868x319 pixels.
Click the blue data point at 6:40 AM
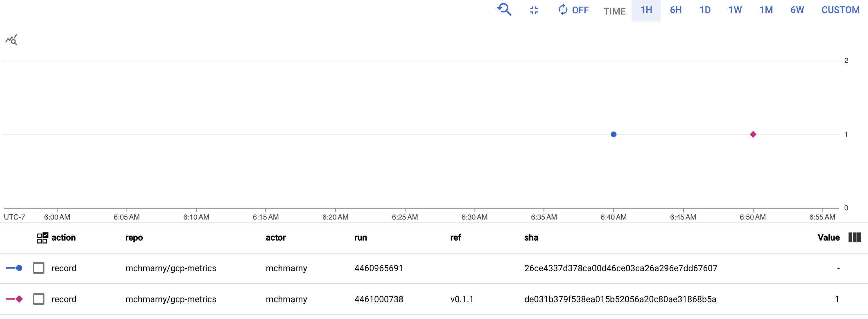pyautogui.click(x=614, y=135)
